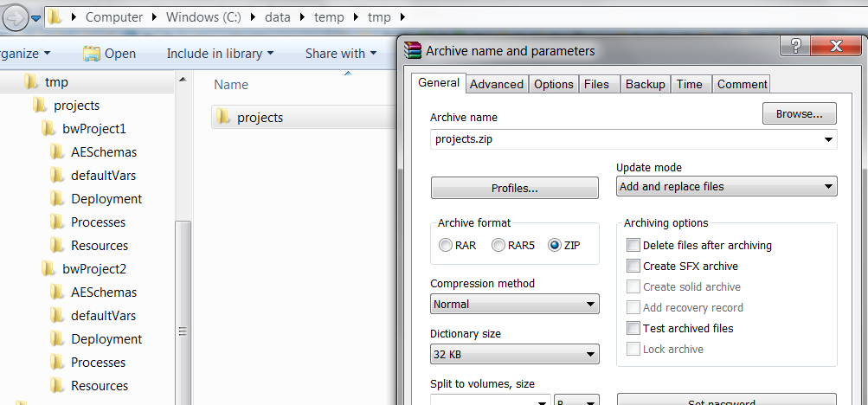This screenshot has width=868, height=405.
Task: Click the Browse... button
Action: click(x=800, y=114)
